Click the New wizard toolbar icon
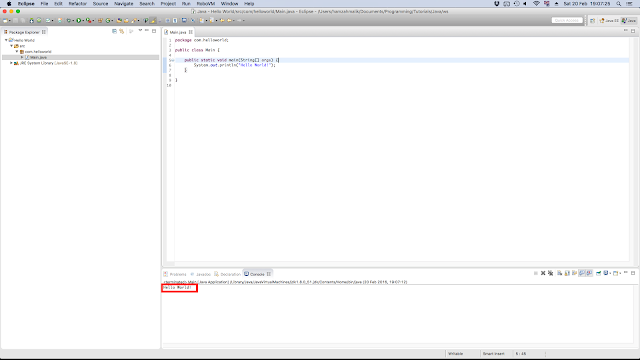Viewport: 640px width, 360px height. pyautogui.click(x=5, y=20)
